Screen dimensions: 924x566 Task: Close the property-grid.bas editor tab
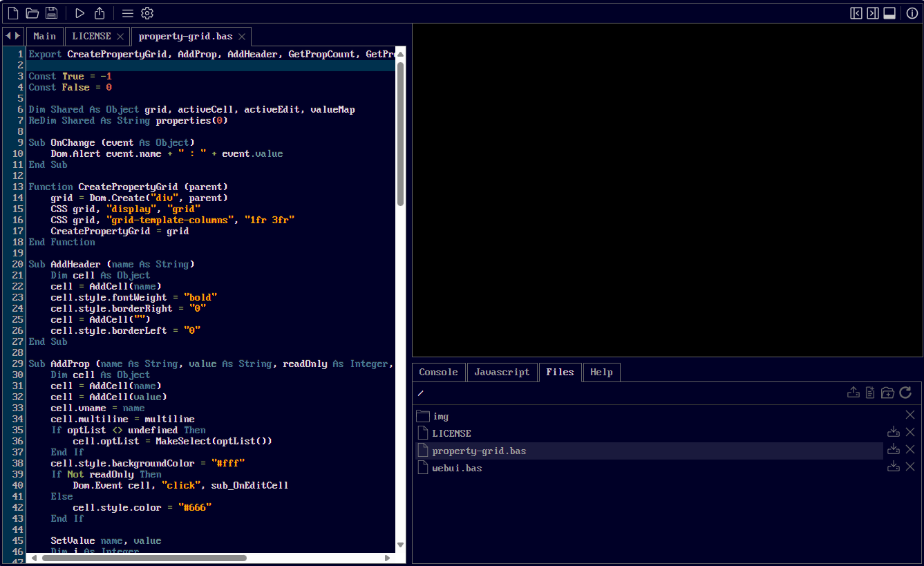point(242,36)
